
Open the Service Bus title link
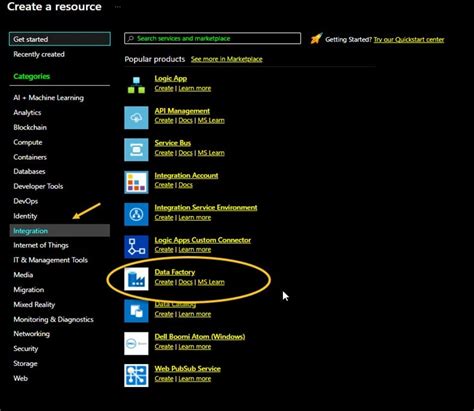(173, 143)
